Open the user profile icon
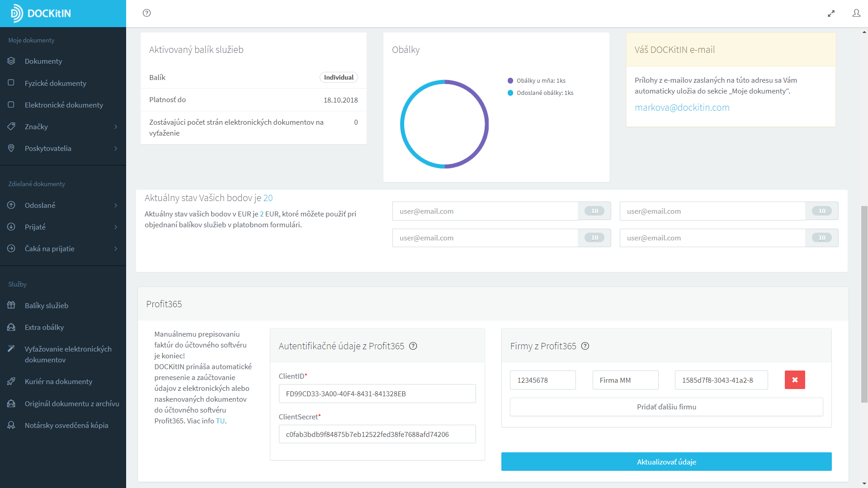The width and height of the screenshot is (868, 488). tap(856, 13)
